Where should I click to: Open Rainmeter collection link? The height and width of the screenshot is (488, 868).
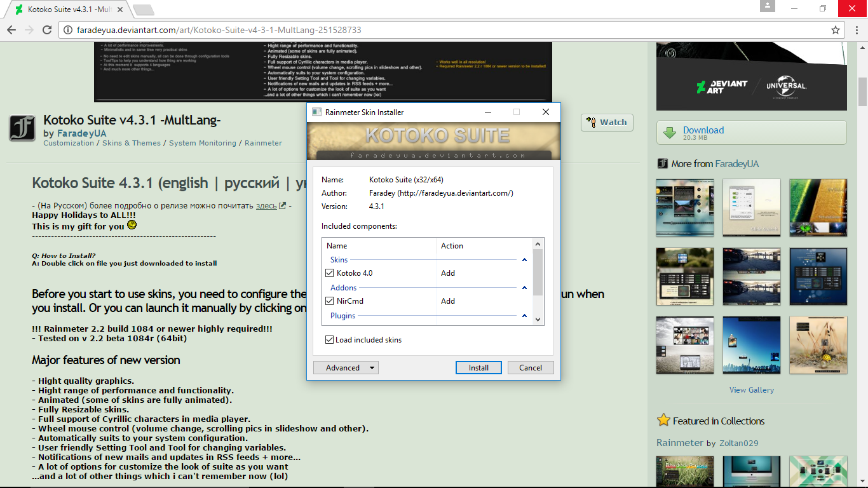(x=680, y=443)
